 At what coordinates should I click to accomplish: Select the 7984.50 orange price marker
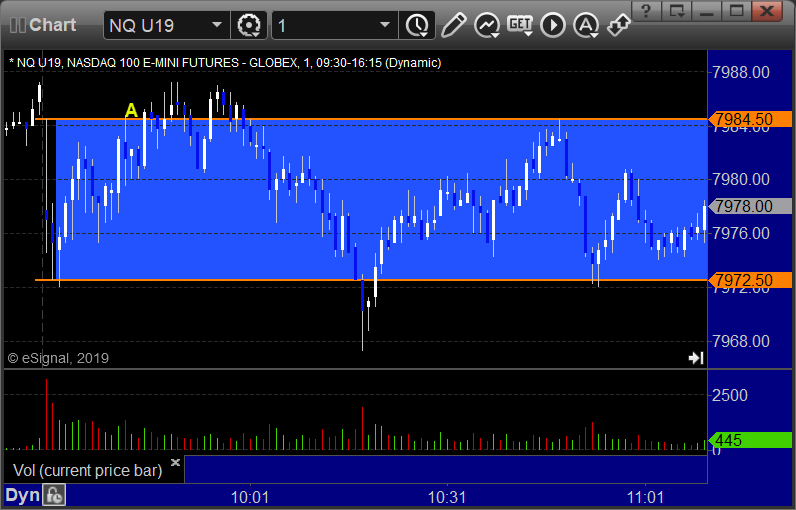click(750, 119)
